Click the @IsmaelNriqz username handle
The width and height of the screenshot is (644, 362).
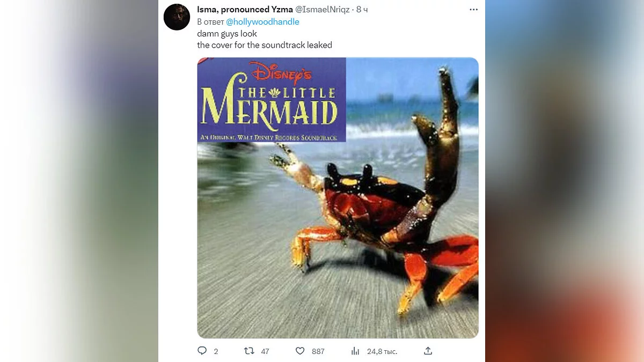[323, 10]
